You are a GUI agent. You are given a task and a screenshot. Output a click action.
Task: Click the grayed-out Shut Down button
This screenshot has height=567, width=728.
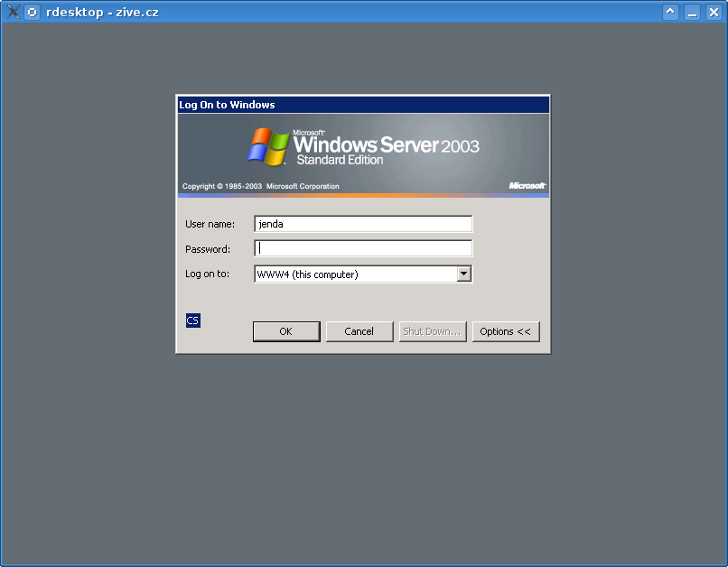433,331
